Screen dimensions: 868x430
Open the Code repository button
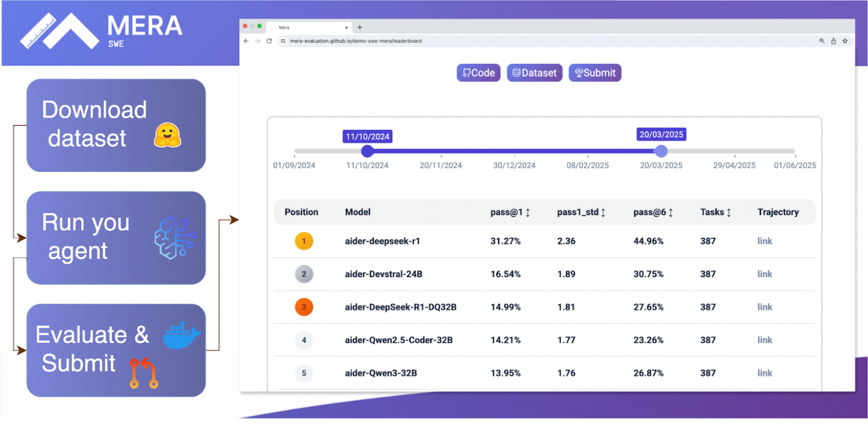[479, 73]
